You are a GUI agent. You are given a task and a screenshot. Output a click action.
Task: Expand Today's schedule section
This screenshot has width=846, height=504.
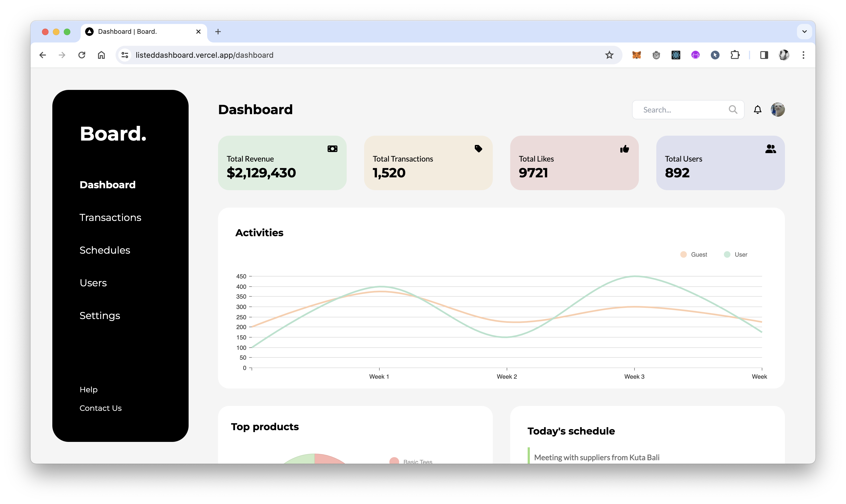tap(571, 431)
